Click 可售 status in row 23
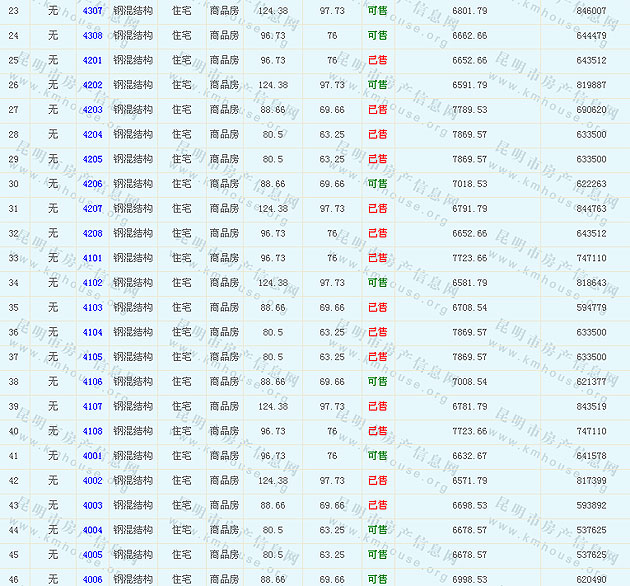630x586 pixels. pos(377,10)
